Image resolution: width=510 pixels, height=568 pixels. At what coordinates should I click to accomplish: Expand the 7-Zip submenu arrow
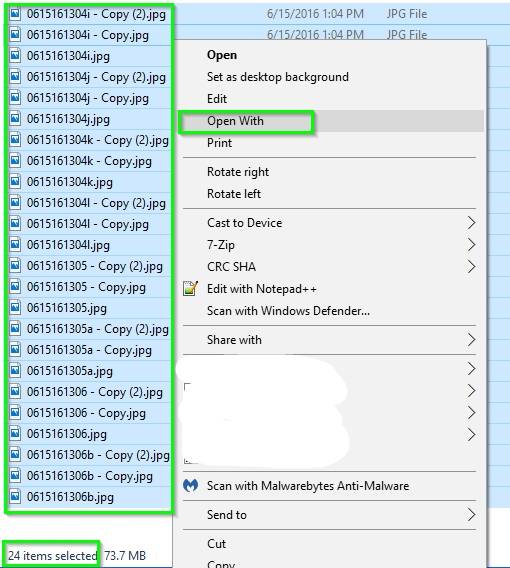point(471,245)
